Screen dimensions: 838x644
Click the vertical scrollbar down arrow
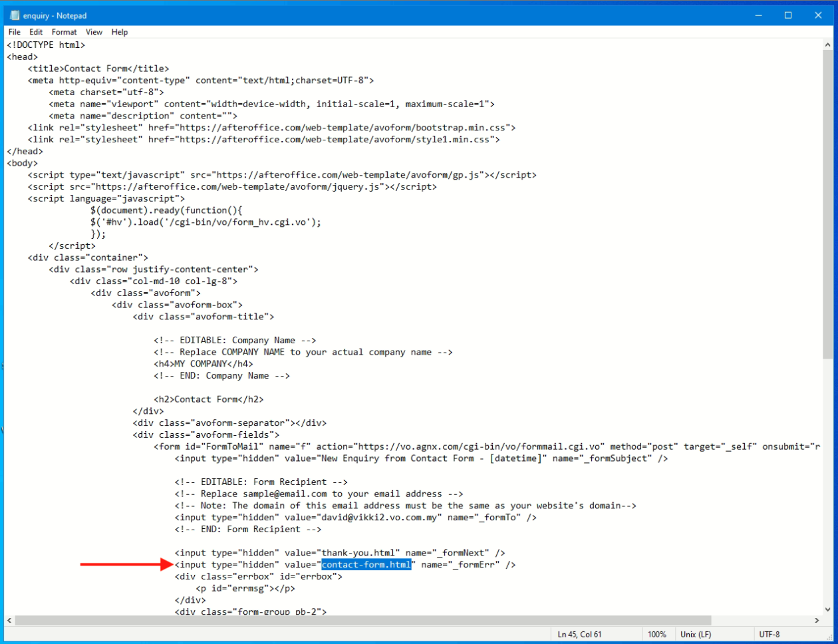click(x=827, y=609)
